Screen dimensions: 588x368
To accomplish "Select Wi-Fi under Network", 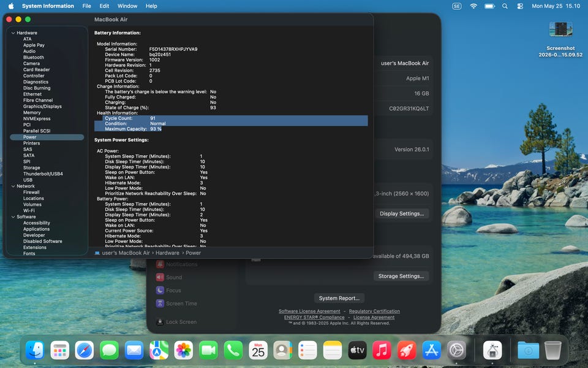I will (x=29, y=210).
